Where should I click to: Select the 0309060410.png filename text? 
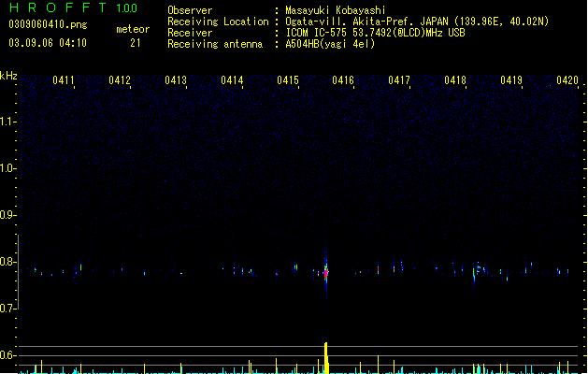[x=48, y=24]
